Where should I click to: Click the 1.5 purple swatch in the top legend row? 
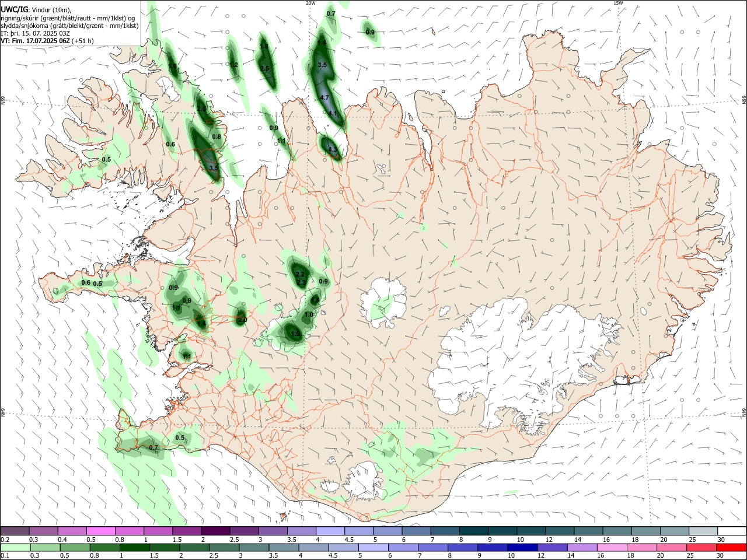[187, 531]
